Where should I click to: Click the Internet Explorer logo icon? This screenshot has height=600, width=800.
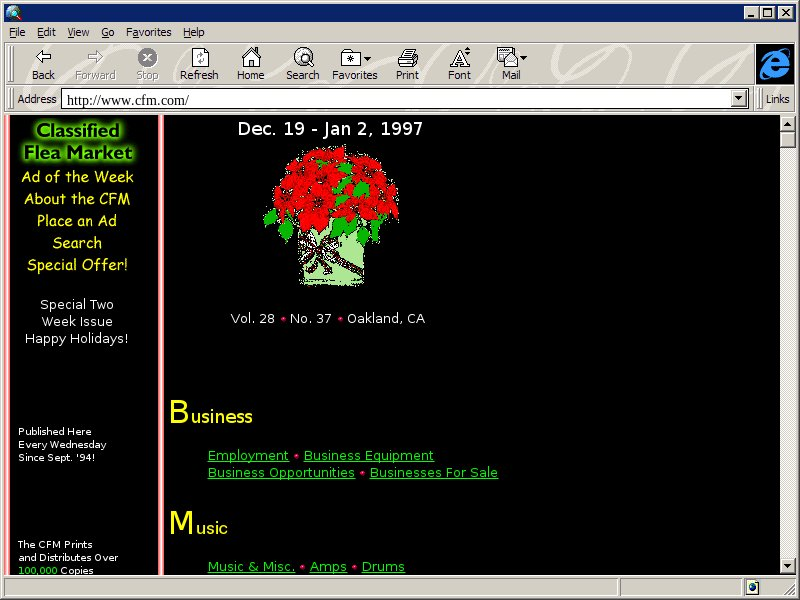[774, 64]
